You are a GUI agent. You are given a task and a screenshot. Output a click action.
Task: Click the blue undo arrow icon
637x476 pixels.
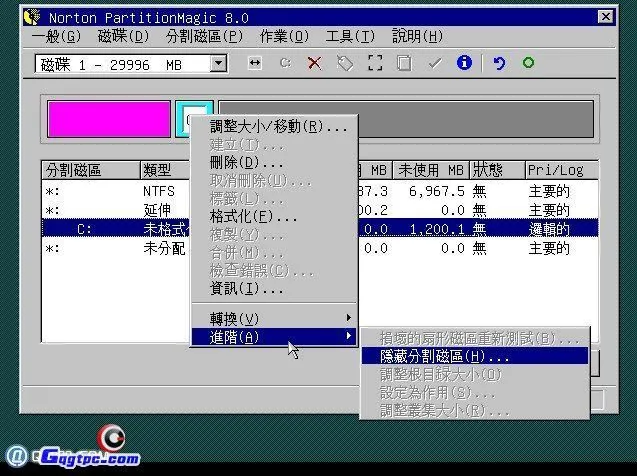click(499, 63)
